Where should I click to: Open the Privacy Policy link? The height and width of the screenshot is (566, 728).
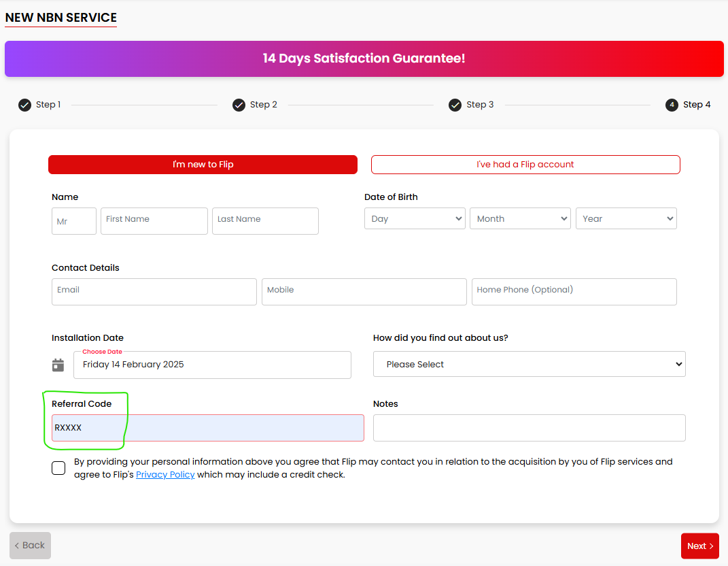[165, 474]
